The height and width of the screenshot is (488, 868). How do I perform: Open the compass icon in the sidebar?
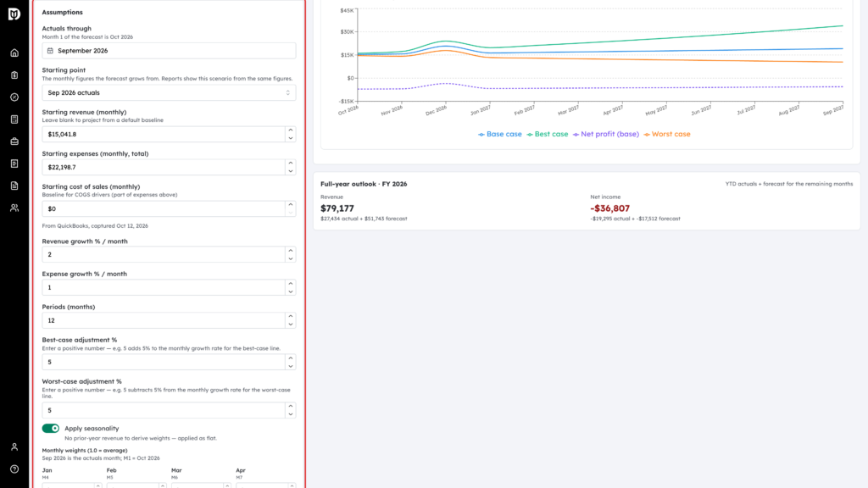[14, 97]
